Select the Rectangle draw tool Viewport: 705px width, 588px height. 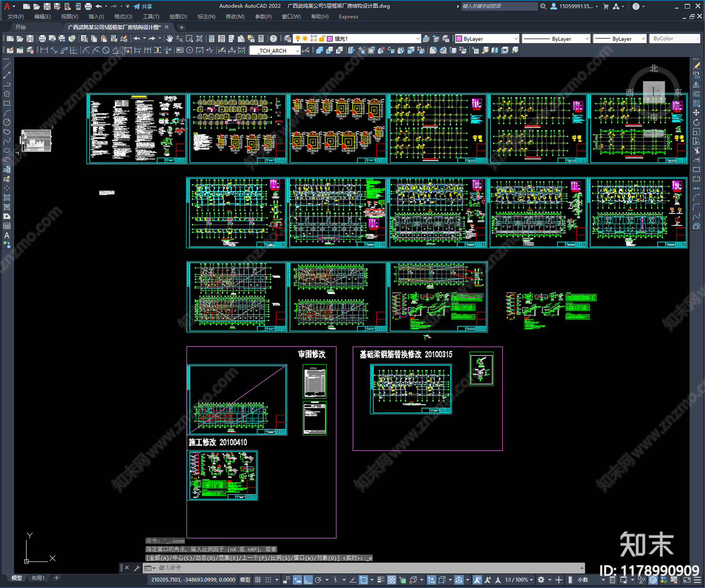[7, 103]
